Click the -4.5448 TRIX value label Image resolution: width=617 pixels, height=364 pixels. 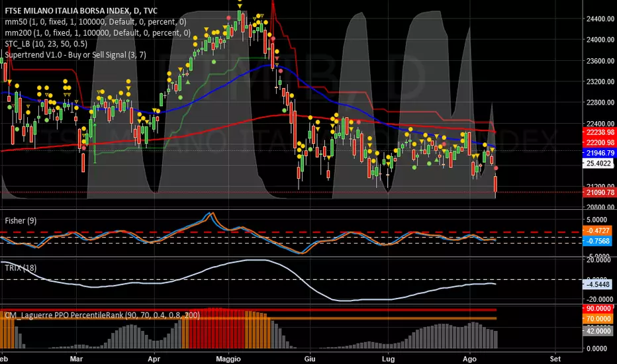(x=597, y=284)
